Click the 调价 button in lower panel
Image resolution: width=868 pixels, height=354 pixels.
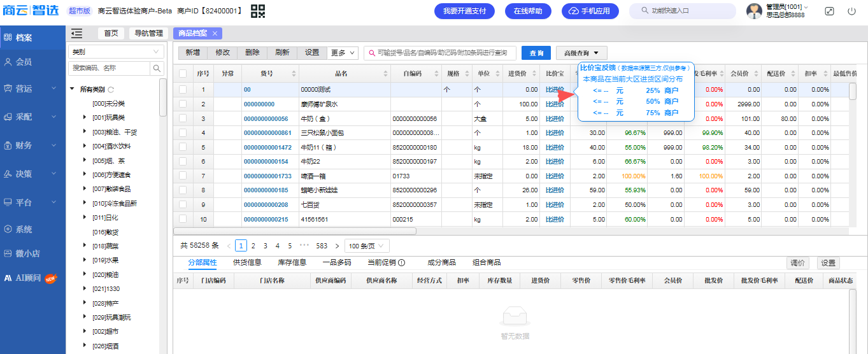tap(798, 263)
